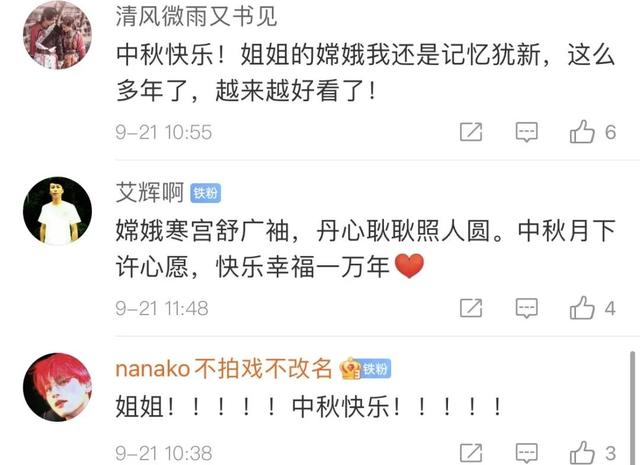640x465 pixels.
Task: Open username 艾辉啊 profile
Action: [x=150, y=192]
